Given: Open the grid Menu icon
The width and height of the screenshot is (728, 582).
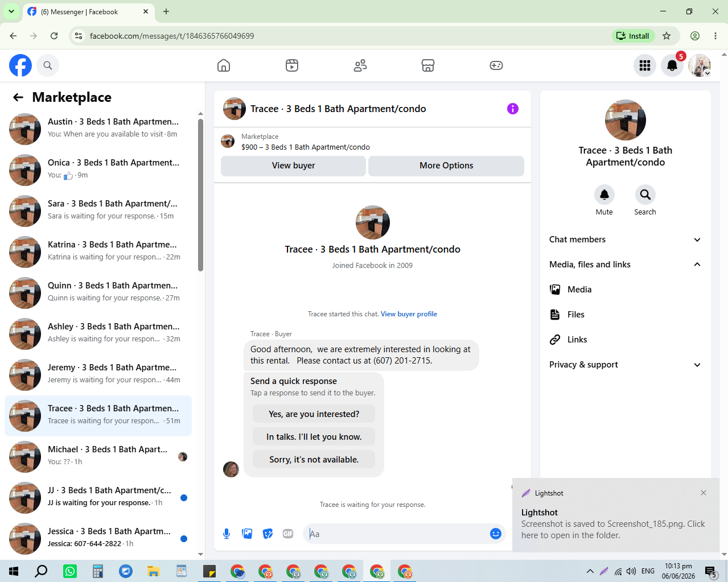Looking at the screenshot, I should 645,65.
